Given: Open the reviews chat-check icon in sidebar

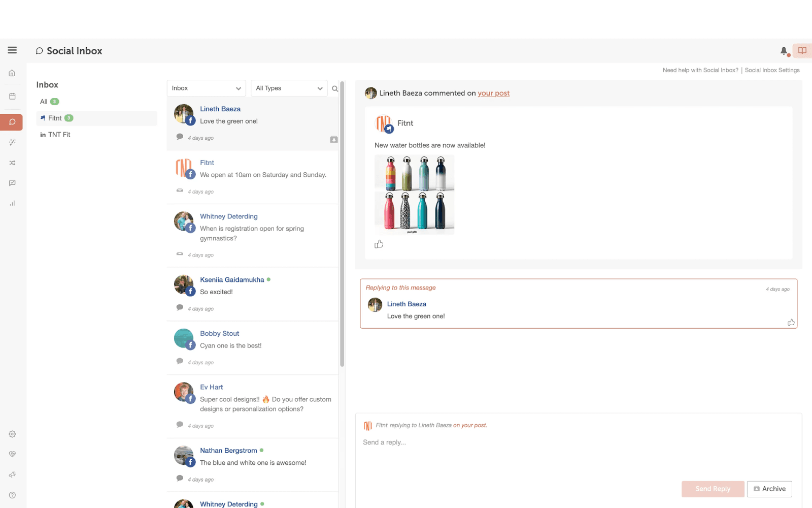Looking at the screenshot, I should [12, 183].
